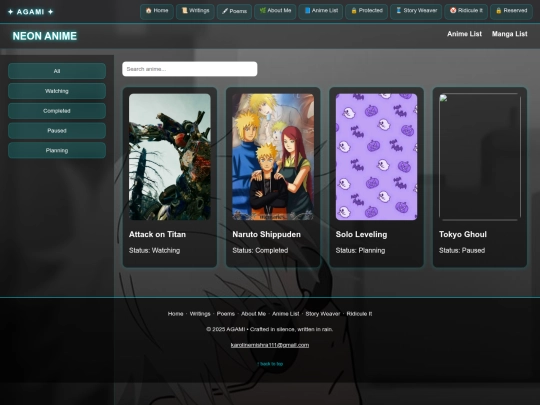Click the red icon on Ridicule It button
Image resolution: width=540 pixels, height=405 pixels.
[x=453, y=11]
